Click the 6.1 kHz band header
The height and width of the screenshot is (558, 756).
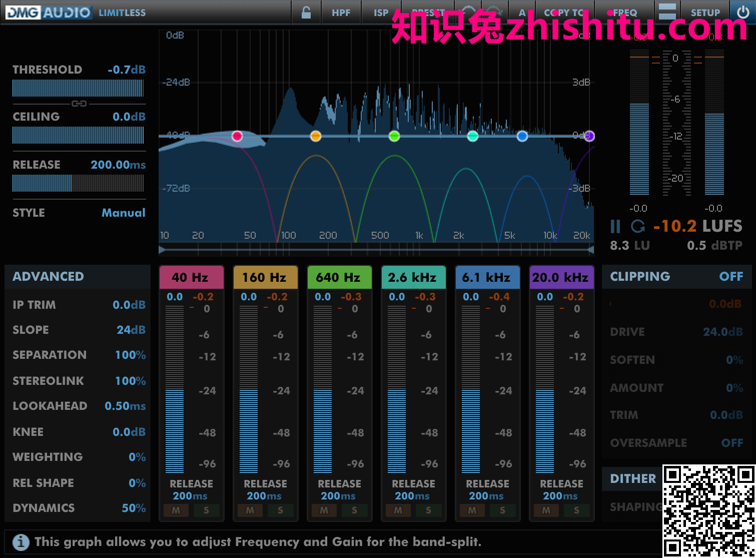coord(487,277)
